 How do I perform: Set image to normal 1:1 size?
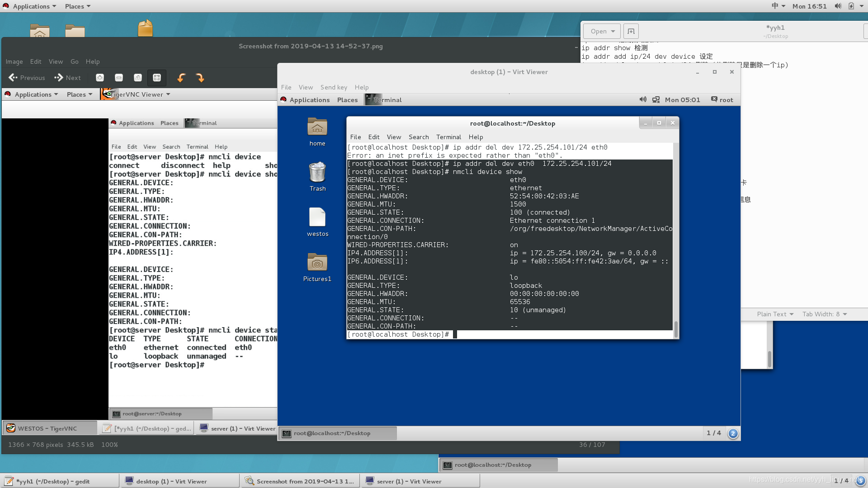tap(138, 78)
